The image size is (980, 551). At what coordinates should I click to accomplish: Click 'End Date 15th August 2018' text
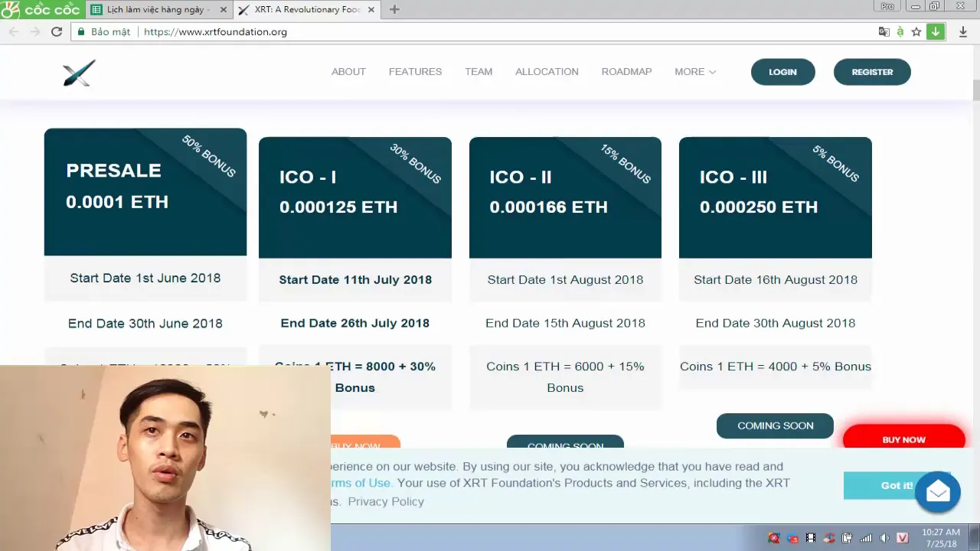click(565, 323)
